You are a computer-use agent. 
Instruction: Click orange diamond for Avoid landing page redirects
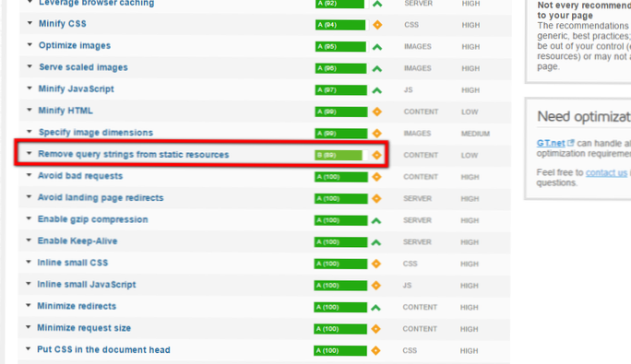pyautogui.click(x=376, y=198)
